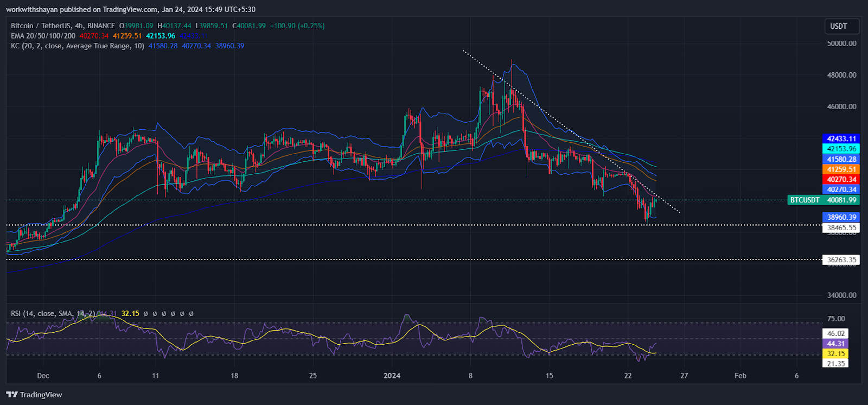Click the white 36263.35 horizontal line label
This screenshot has width=868, height=405.
(841, 260)
